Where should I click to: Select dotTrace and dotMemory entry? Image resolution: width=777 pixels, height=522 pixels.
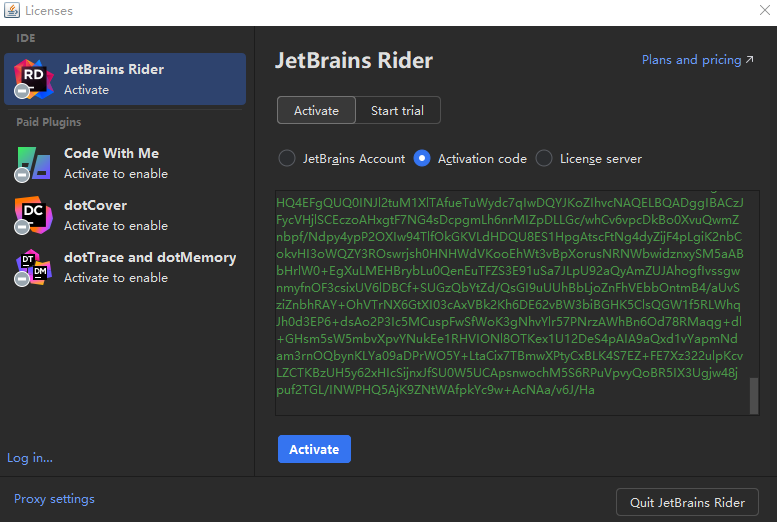pos(125,267)
